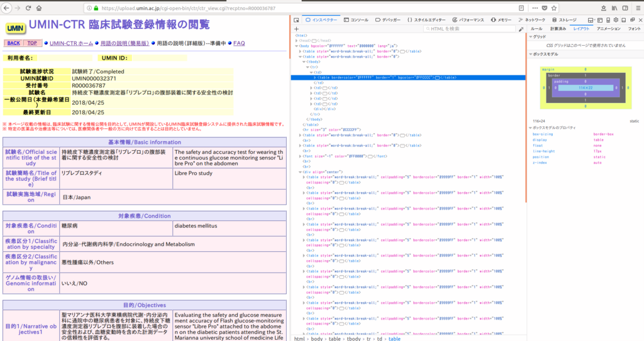644x341 pixels.
Task: Expand the selected table bordercolor node
Action: (316, 77)
